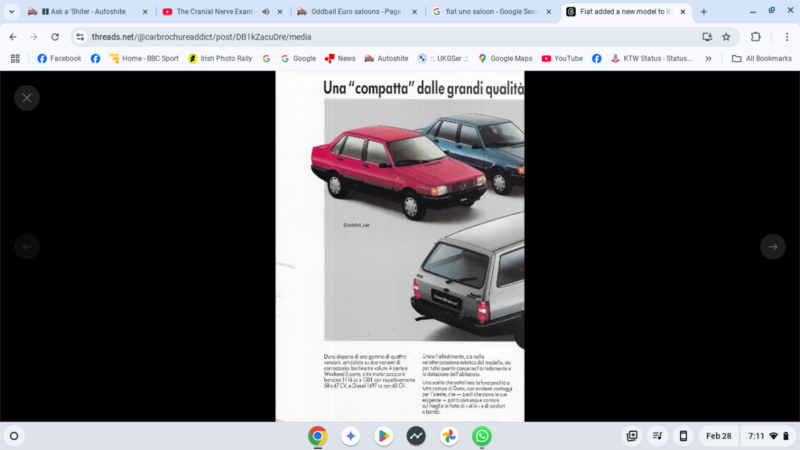Open Google Photos from the shelf

point(449,436)
